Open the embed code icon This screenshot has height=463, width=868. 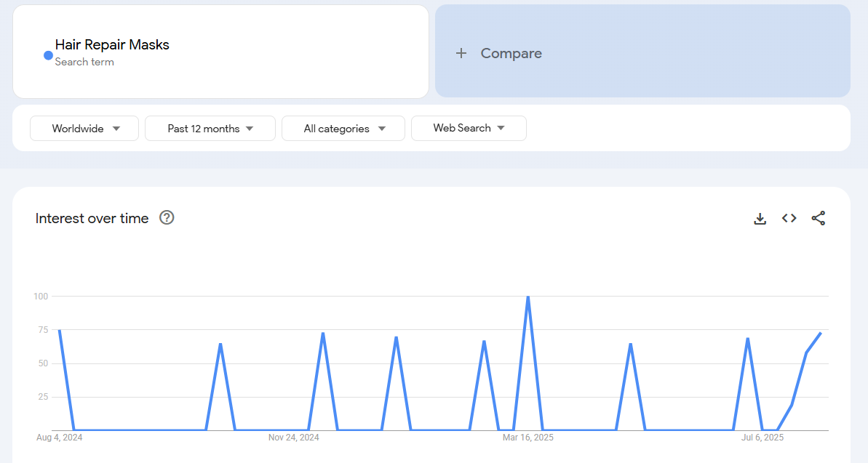pyautogui.click(x=789, y=218)
